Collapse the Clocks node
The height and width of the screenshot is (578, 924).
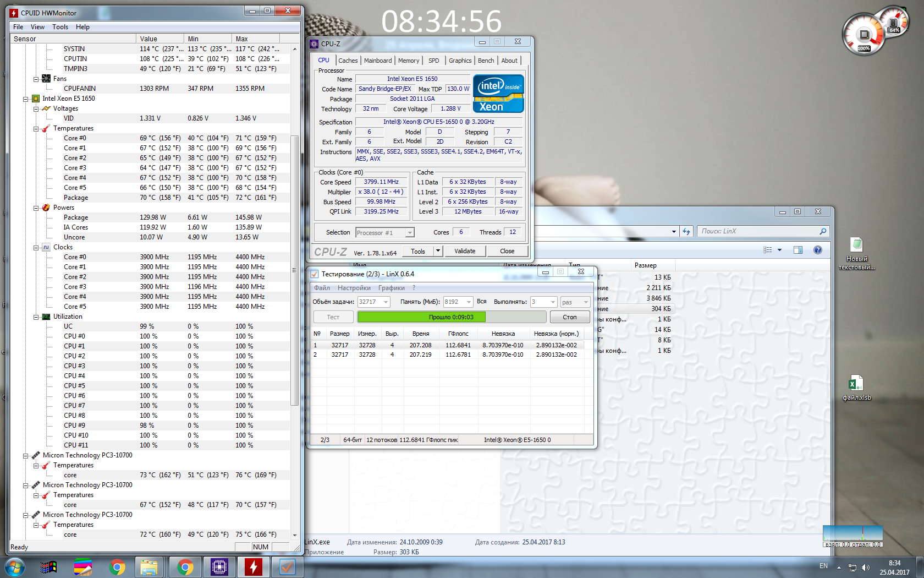coord(36,248)
